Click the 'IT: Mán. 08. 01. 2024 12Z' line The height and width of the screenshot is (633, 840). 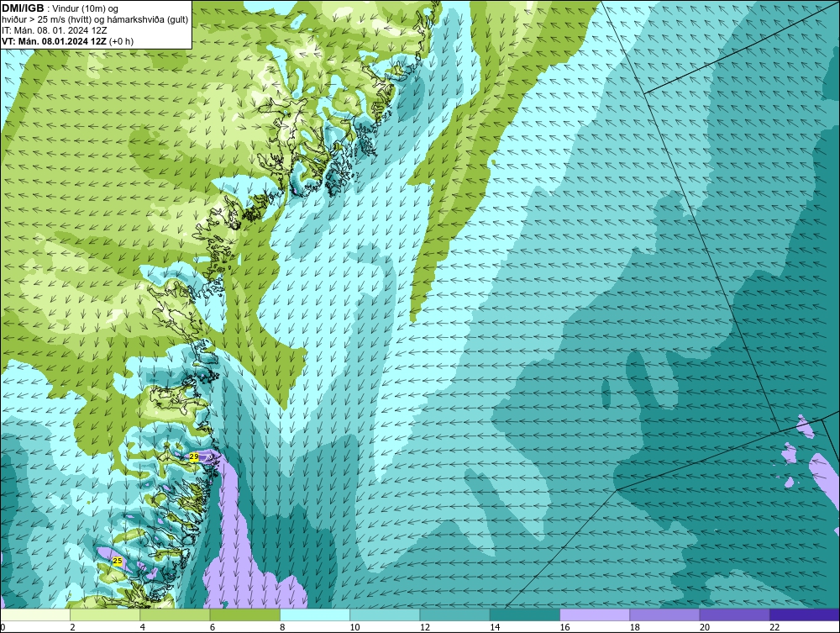pyautogui.click(x=54, y=30)
